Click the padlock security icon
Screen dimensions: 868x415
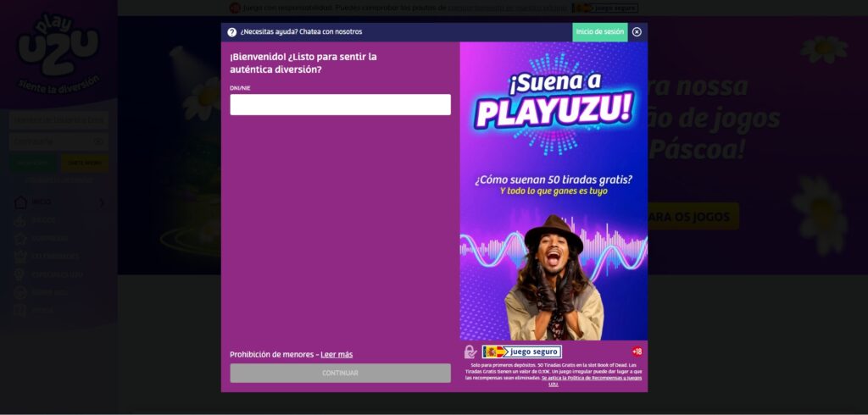click(x=470, y=351)
